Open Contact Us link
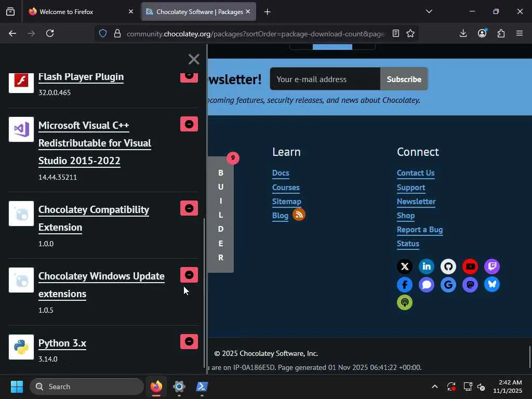The width and height of the screenshot is (532, 399). pos(416,173)
